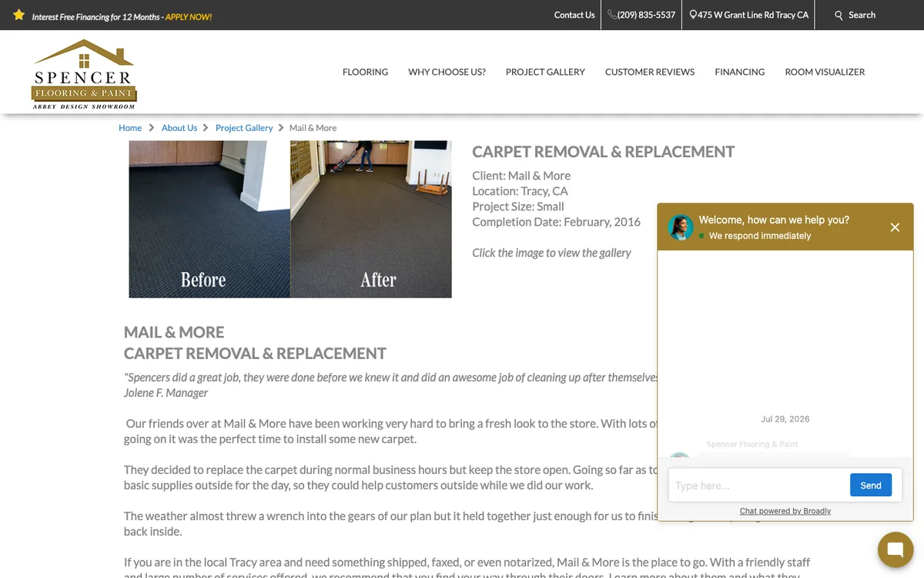The height and width of the screenshot is (578, 924).
Task: Click 'Project Size: Small' text
Action: (x=518, y=207)
